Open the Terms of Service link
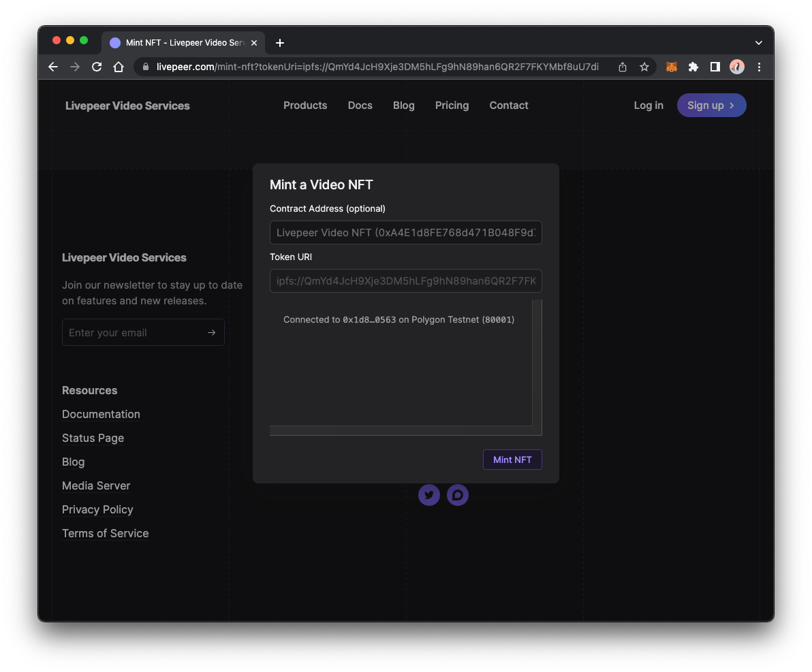 105,533
